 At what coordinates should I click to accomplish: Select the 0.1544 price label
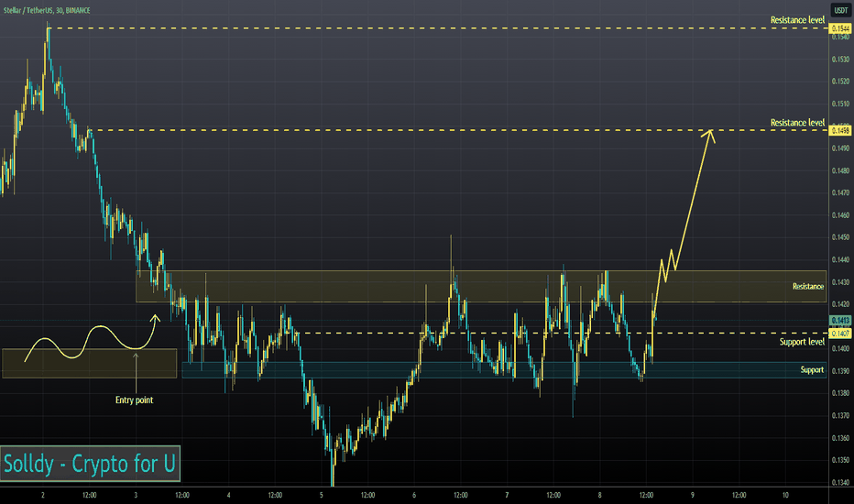[840, 28]
